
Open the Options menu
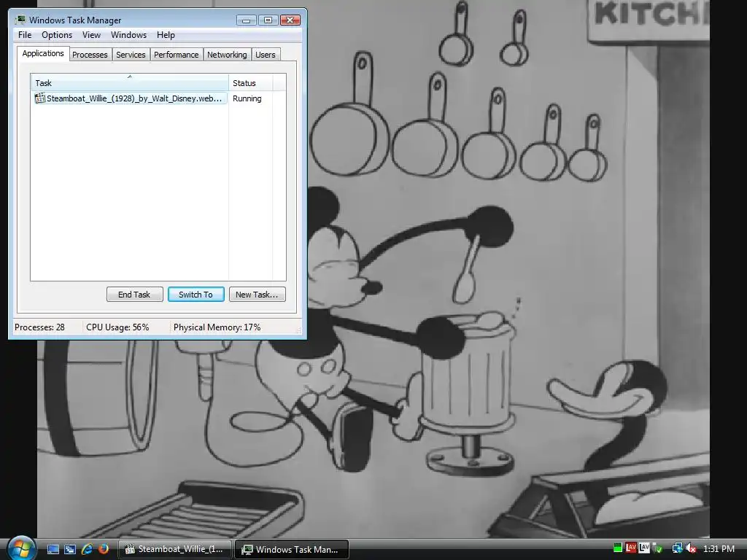pos(57,35)
